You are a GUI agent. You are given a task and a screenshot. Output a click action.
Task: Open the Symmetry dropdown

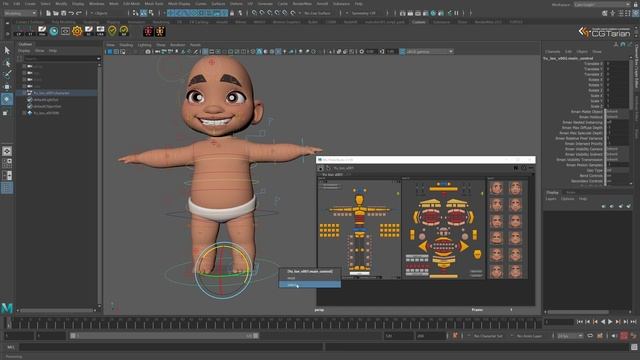pos(364,13)
